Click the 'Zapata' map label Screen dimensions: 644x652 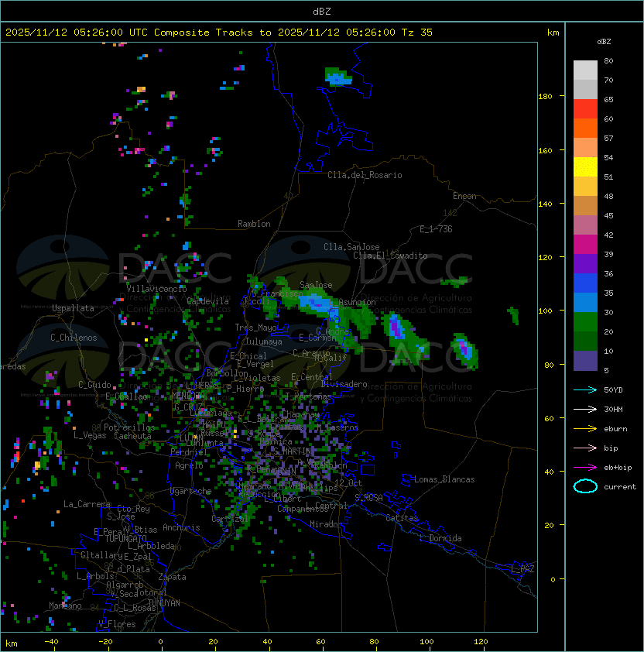(x=172, y=577)
